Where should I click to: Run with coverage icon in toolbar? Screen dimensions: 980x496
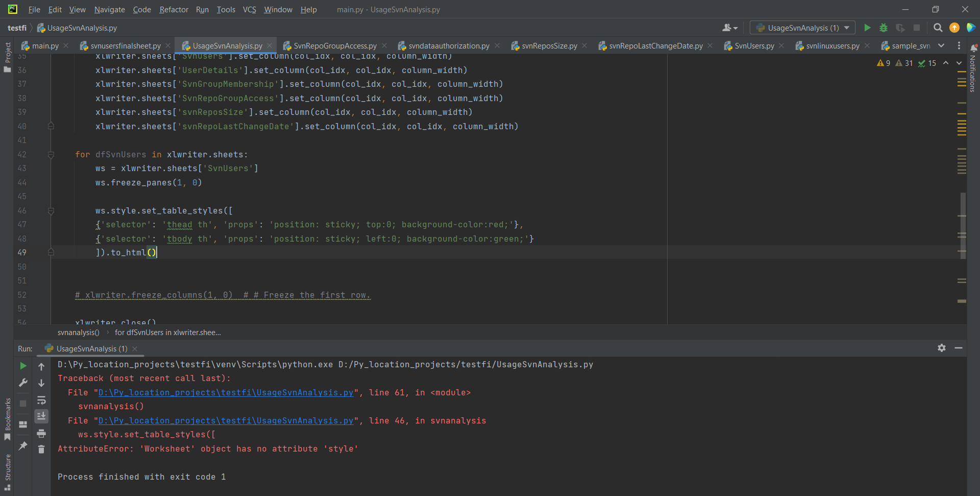(900, 28)
